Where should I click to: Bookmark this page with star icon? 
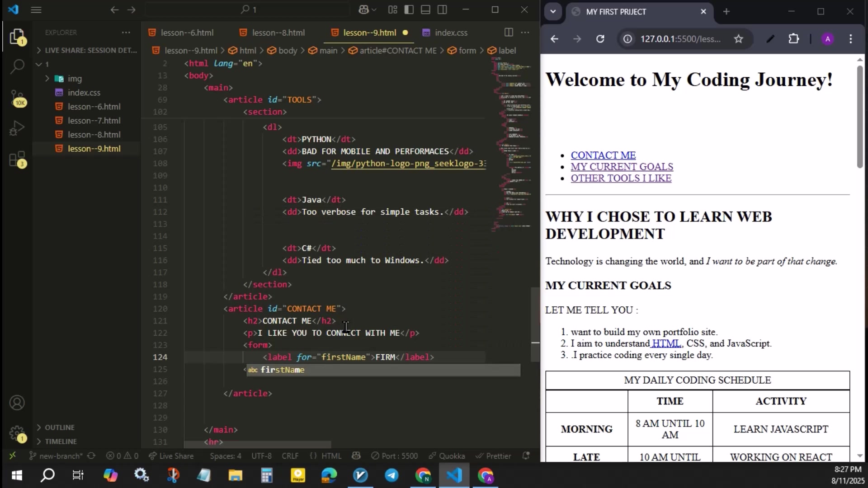739,39
